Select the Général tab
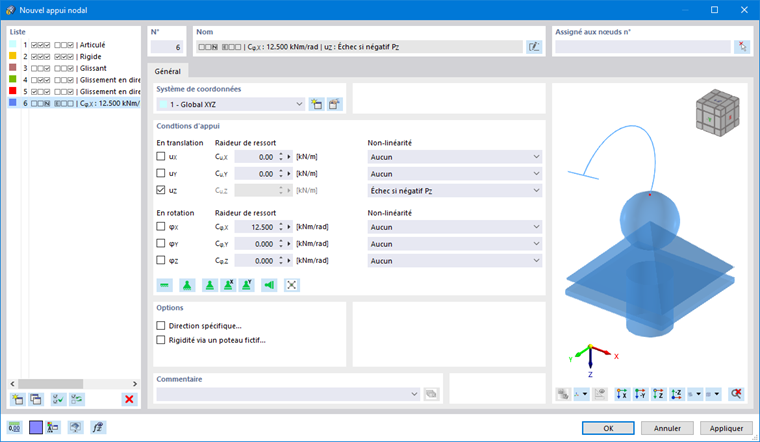760x442 pixels. tap(168, 71)
